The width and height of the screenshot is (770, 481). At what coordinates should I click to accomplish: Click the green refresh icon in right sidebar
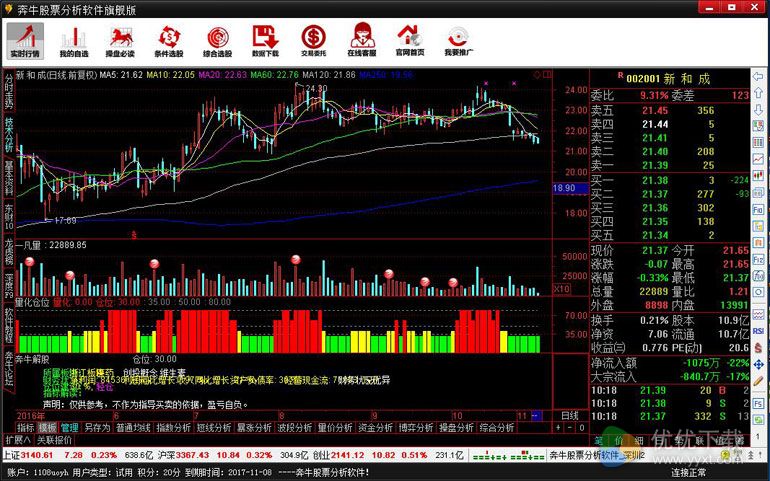point(758,420)
